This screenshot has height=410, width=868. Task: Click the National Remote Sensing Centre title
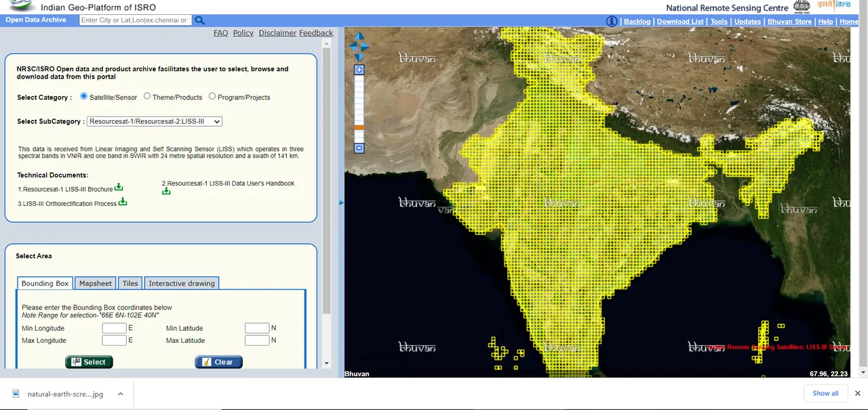click(x=728, y=8)
